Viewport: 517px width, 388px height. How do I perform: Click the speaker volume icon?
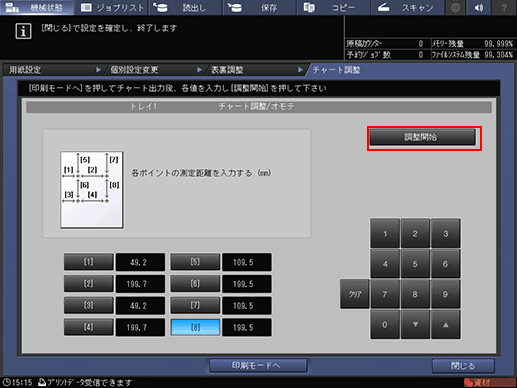(479, 7)
